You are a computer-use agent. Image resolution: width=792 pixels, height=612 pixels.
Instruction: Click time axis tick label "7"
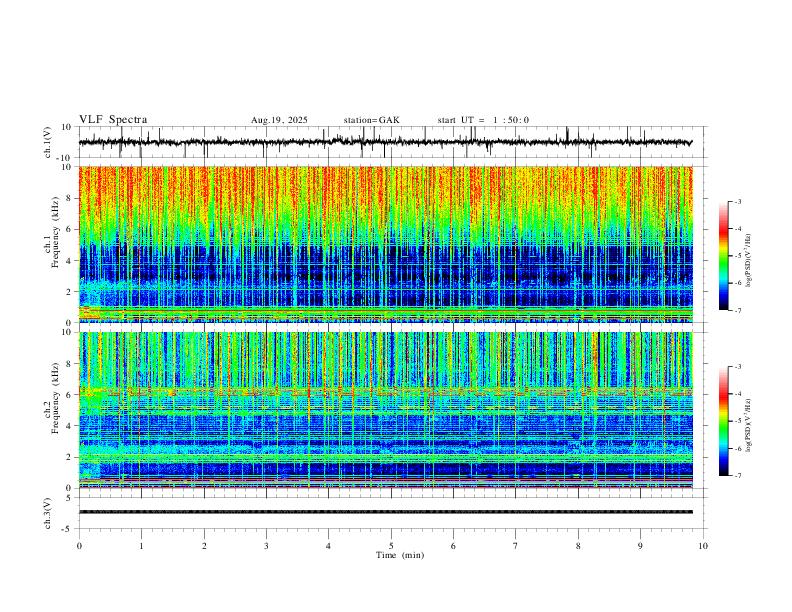516,546
